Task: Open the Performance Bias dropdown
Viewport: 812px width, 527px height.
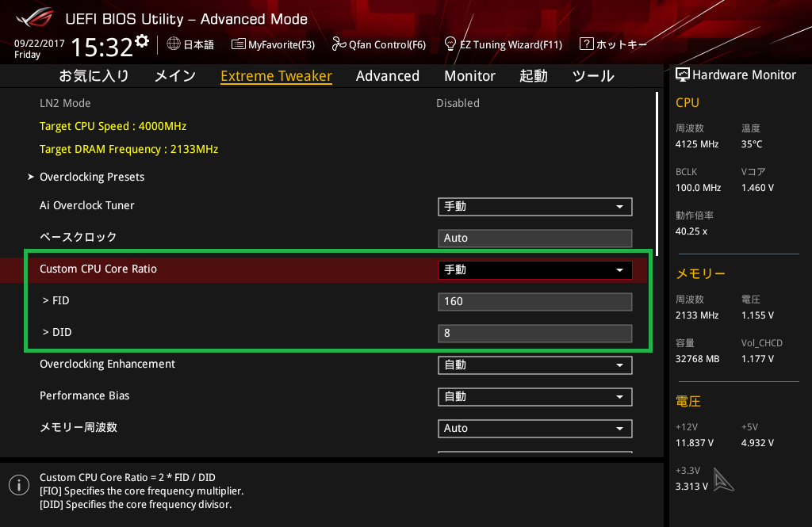Action: click(x=534, y=396)
